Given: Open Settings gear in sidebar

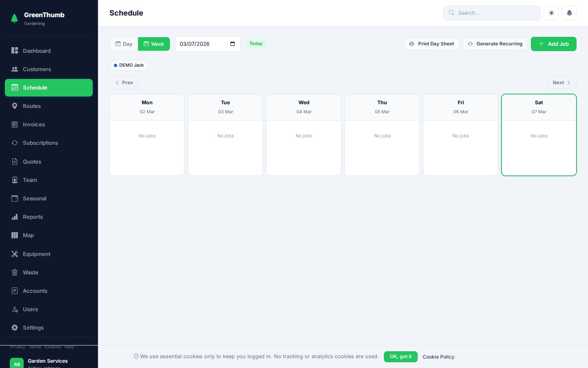Looking at the screenshot, I should coord(15,328).
